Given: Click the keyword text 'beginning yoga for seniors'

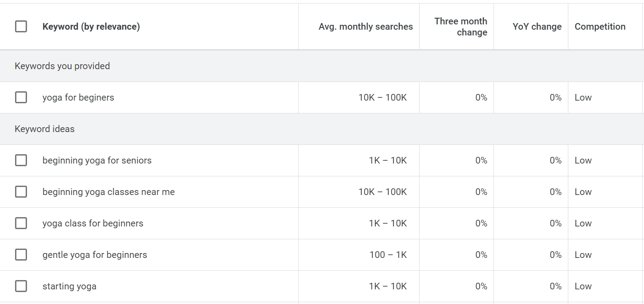Looking at the screenshot, I should point(97,160).
